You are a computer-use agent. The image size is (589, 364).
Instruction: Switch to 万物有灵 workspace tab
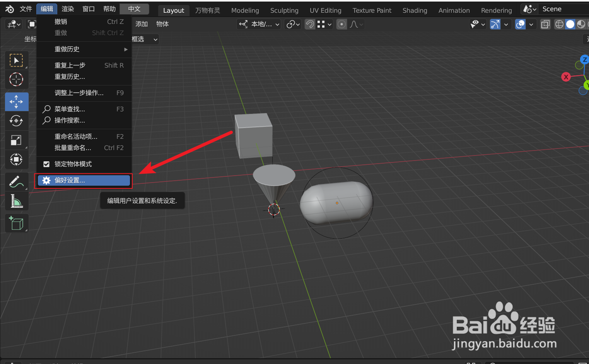[208, 10]
